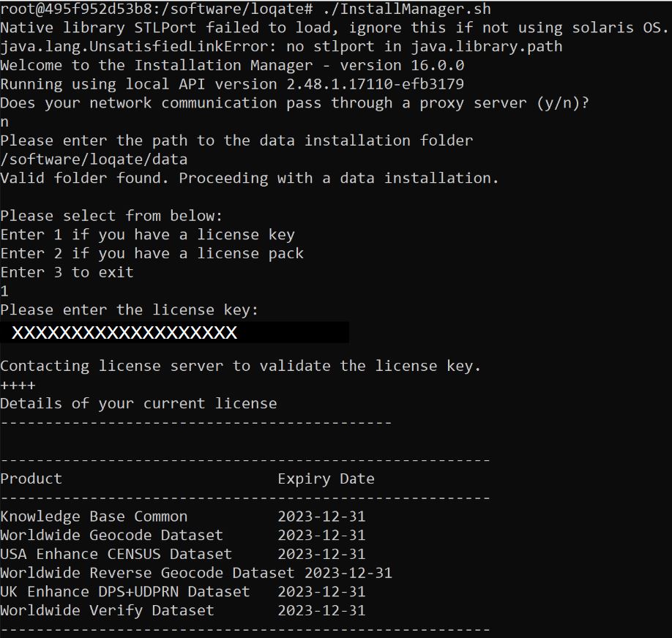Click the 'Product' column header
Image resolution: width=672 pixels, height=638 pixels.
[x=31, y=479]
